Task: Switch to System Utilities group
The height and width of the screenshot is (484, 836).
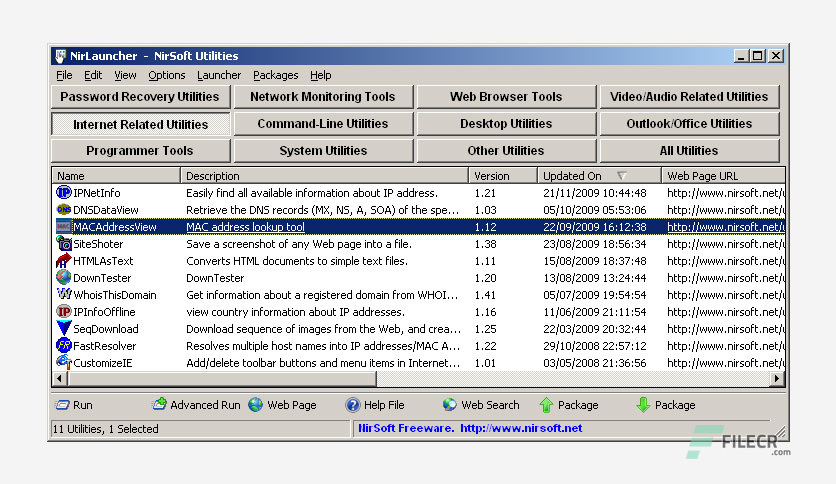Action: (324, 151)
